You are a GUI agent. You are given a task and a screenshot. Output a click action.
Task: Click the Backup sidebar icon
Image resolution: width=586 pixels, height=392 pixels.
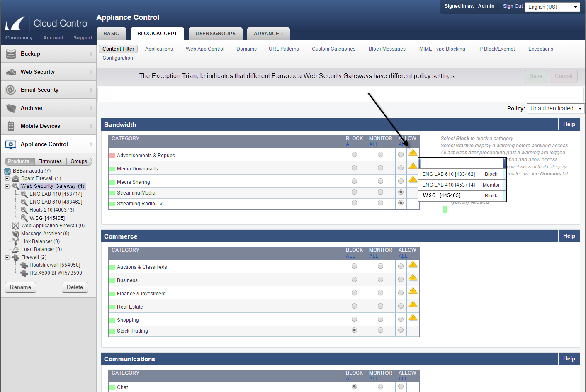[x=11, y=54]
